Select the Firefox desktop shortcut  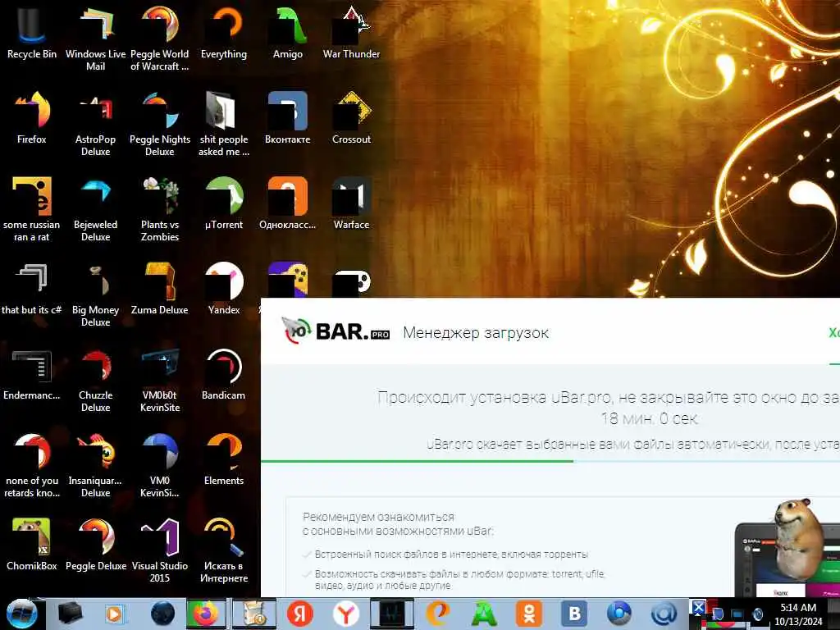coord(32,118)
